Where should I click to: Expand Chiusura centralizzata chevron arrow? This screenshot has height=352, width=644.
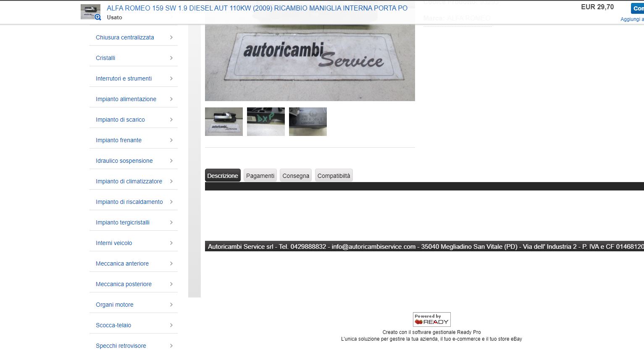pos(171,37)
